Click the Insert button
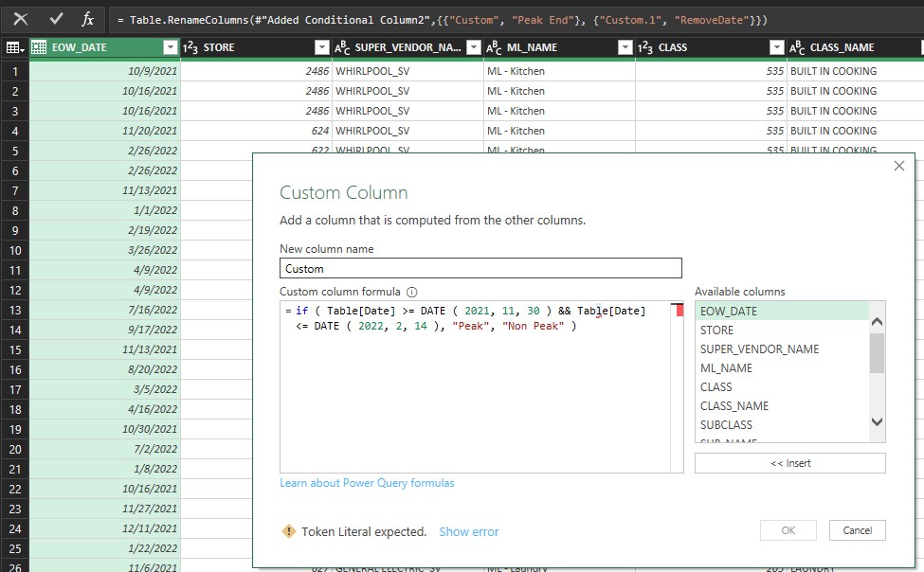 [789, 463]
